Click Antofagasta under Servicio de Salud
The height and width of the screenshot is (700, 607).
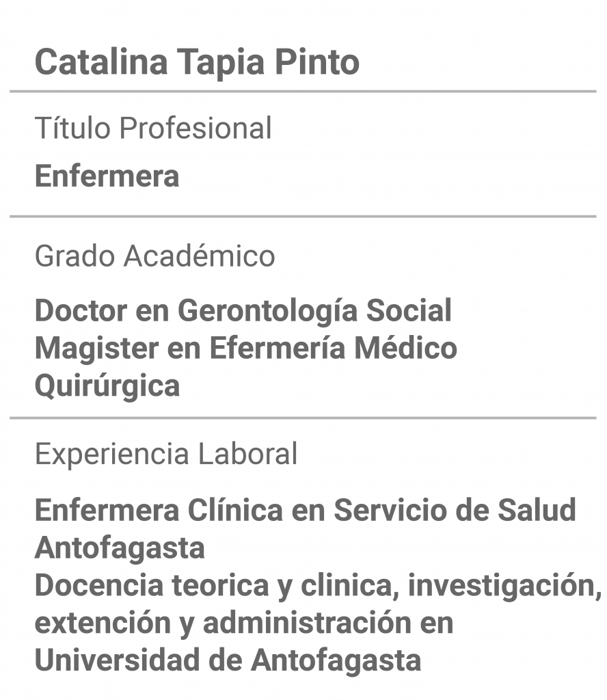120,548
